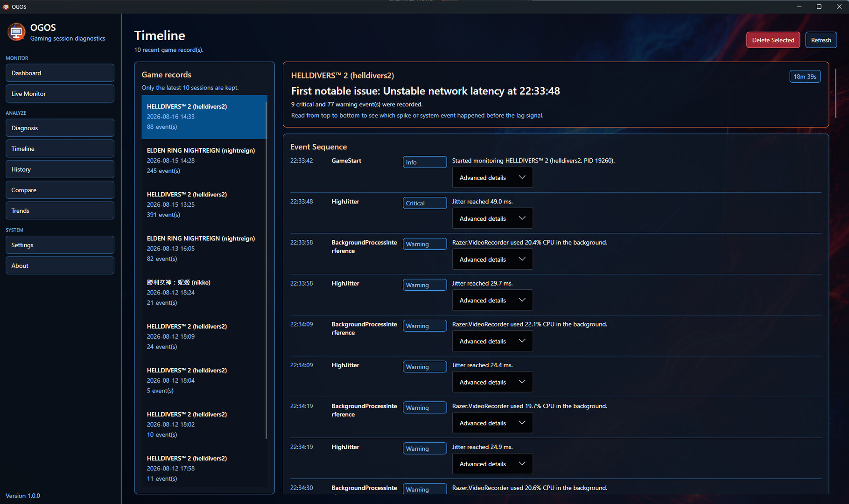
Task: Click the 18m 39s duration badge
Action: click(805, 77)
